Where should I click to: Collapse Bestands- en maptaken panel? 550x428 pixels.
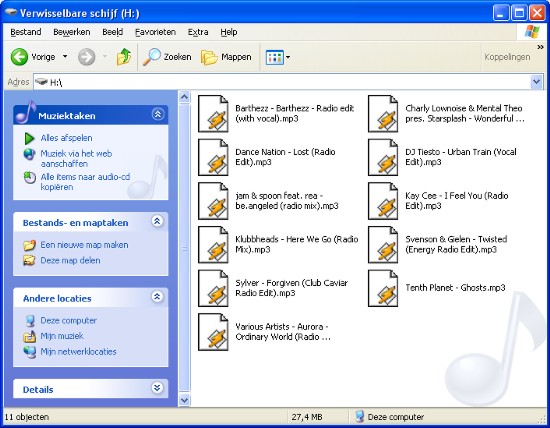pyautogui.click(x=157, y=221)
